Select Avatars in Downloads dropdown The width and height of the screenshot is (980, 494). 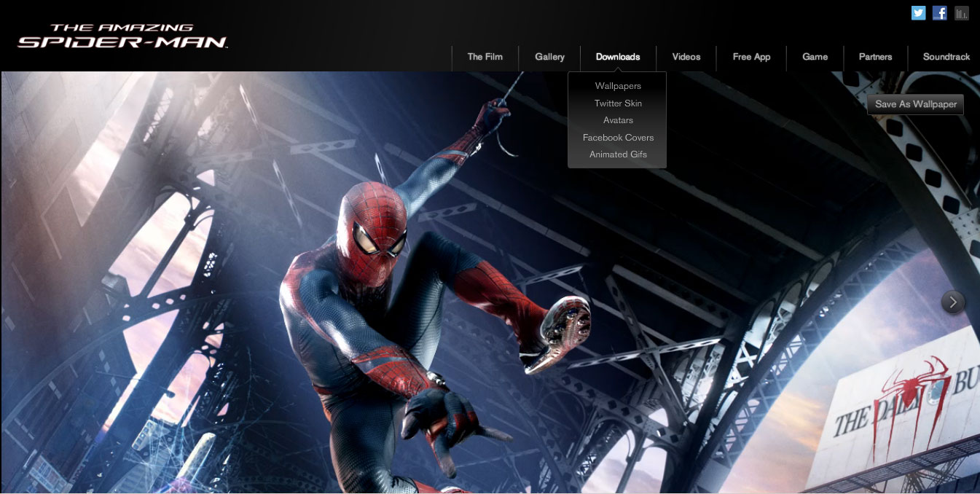[x=618, y=120]
